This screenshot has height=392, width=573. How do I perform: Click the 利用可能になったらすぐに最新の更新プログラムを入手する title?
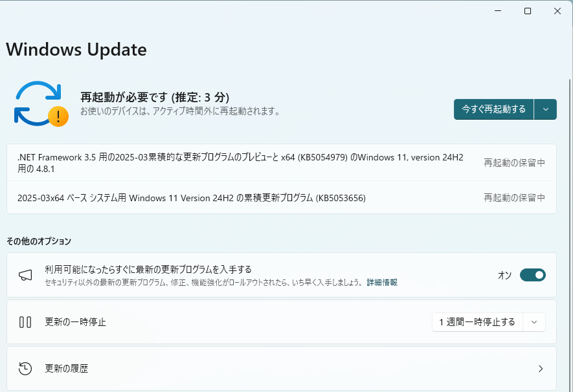pyautogui.click(x=148, y=269)
